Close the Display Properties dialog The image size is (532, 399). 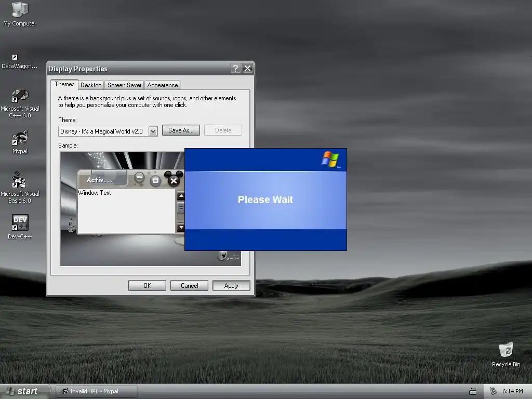248,69
